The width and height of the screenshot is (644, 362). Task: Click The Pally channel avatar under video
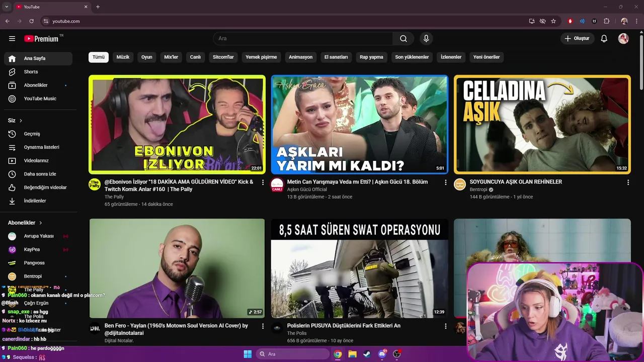click(95, 184)
